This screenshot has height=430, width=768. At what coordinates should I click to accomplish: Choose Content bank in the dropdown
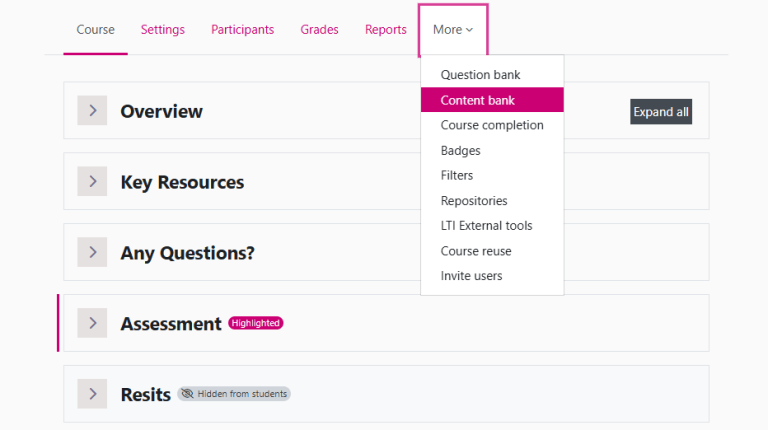coord(492,100)
